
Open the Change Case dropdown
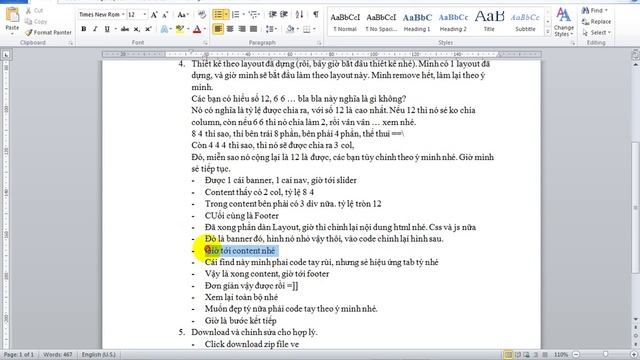click(x=182, y=15)
